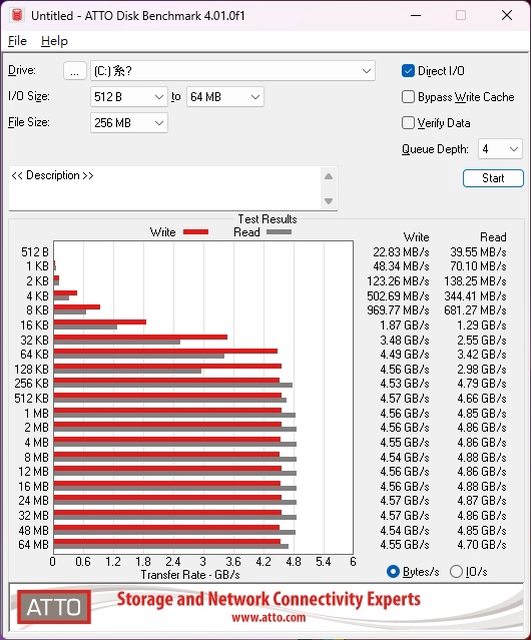Enable the Verify Data checkbox
This screenshot has height=640, width=531.
[408, 123]
